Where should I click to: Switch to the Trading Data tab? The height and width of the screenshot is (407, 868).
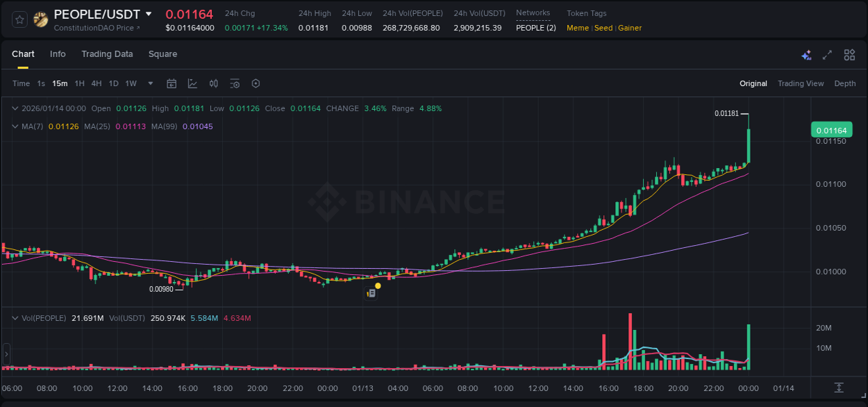[x=107, y=54]
